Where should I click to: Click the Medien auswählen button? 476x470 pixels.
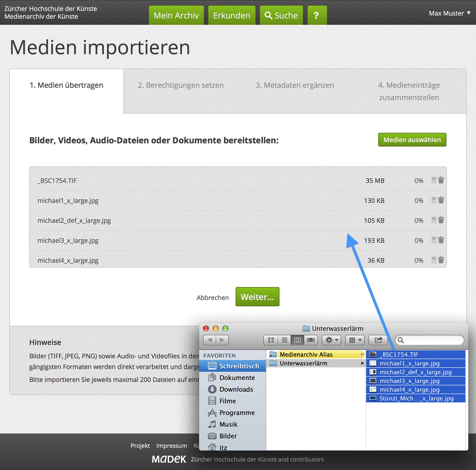(x=412, y=140)
